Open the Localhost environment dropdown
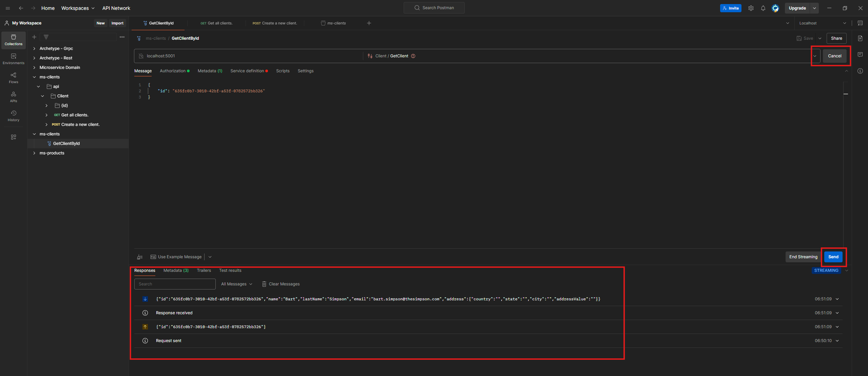 tap(822, 23)
